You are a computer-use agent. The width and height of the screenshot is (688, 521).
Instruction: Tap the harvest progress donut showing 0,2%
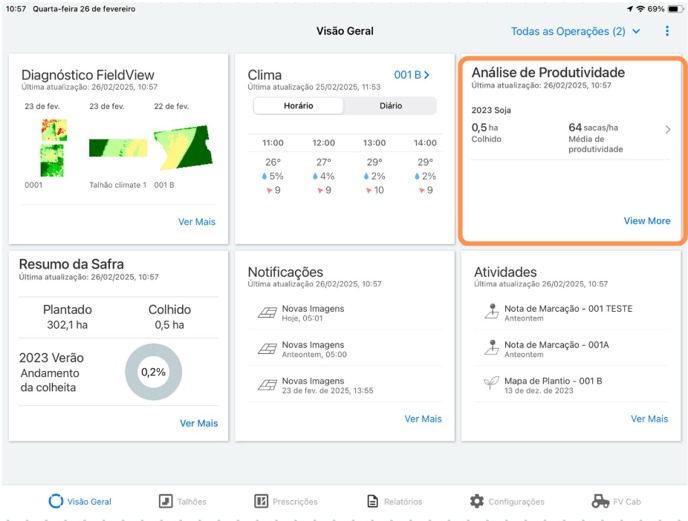tap(153, 372)
